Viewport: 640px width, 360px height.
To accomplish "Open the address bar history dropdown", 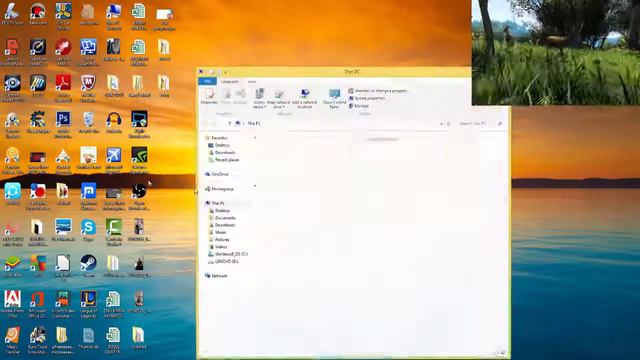I will (x=441, y=123).
